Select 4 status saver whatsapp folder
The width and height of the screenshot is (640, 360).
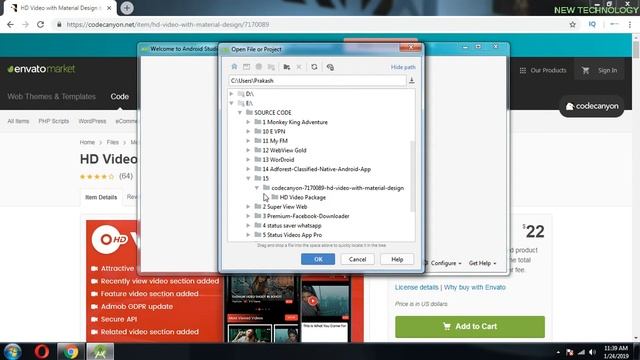coord(292,225)
